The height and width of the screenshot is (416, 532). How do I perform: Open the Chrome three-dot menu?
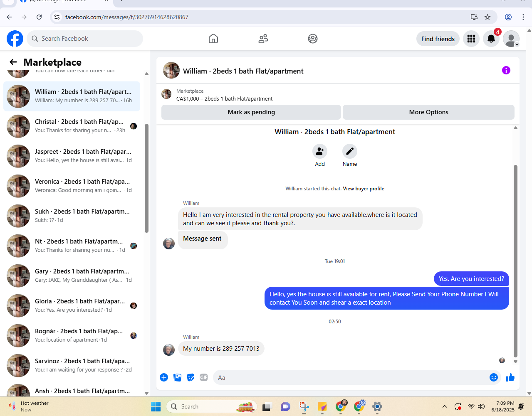pos(523,17)
